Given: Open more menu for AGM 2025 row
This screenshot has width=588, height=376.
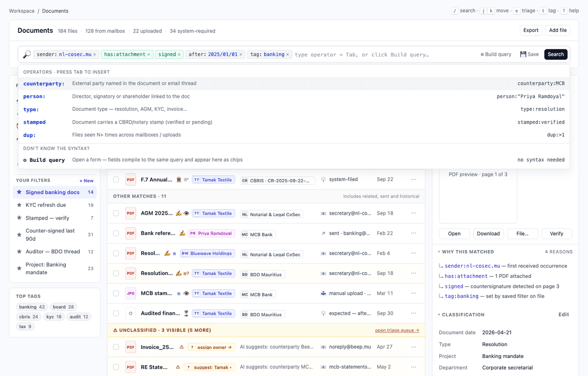Looking at the screenshot, I should pos(414,213).
